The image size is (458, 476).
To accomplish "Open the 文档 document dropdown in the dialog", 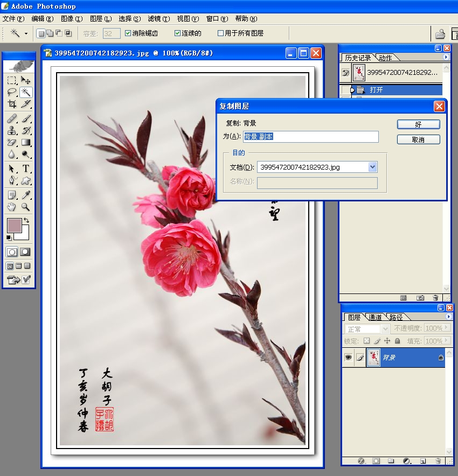I will [x=372, y=167].
